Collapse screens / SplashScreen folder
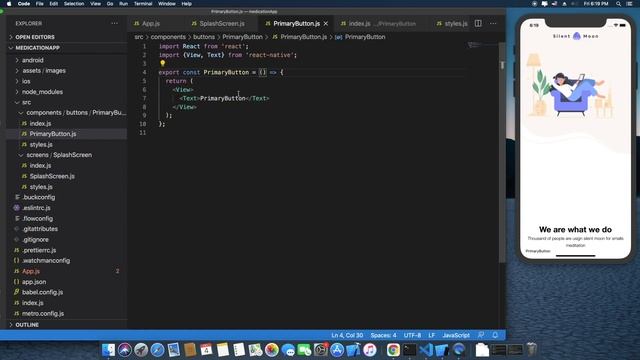 click(x=67, y=155)
